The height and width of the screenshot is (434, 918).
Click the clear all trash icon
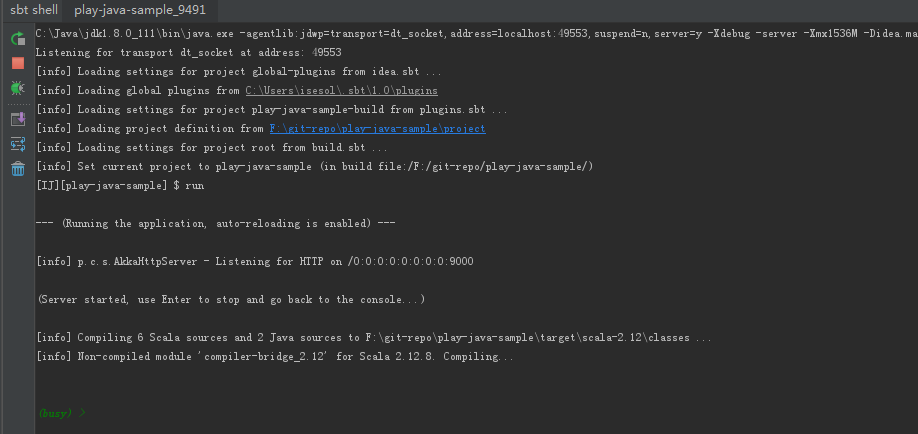coord(17,169)
